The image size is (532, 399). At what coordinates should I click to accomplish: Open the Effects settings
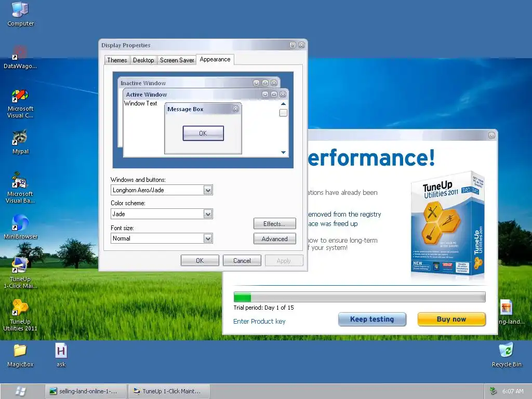pyautogui.click(x=274, y=223)
